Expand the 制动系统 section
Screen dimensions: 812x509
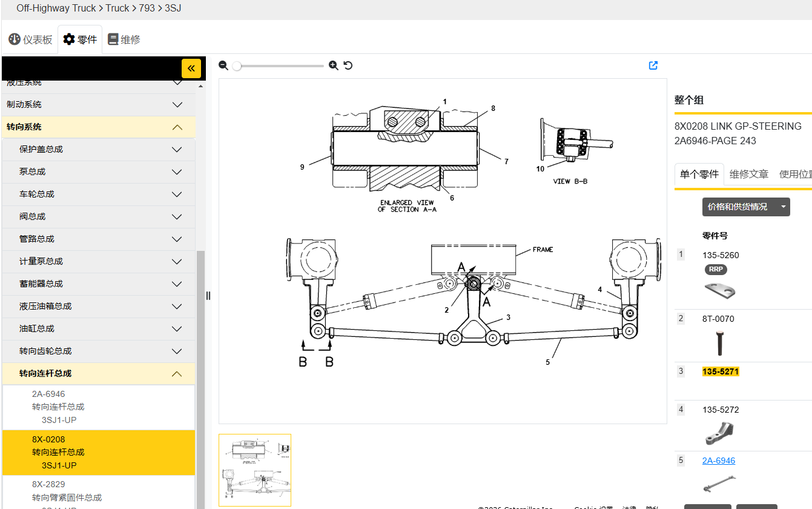[177, 105]
